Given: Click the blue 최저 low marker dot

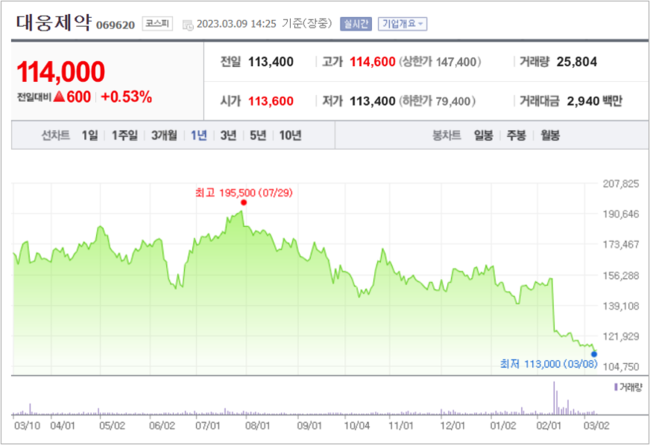Looking at the screenshot, I should pyautogui.click(x=594, y=354).
